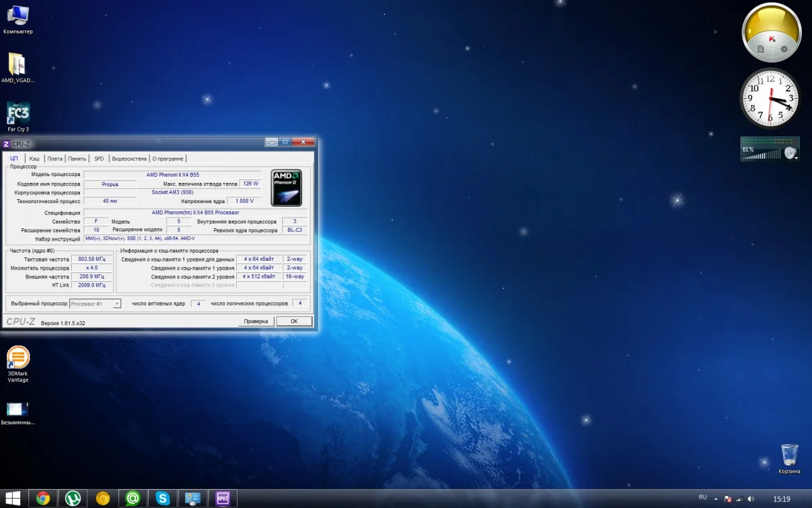Click the OK button in CPU-Z
Screen dimensions: 812x508
tap(294, 321)
